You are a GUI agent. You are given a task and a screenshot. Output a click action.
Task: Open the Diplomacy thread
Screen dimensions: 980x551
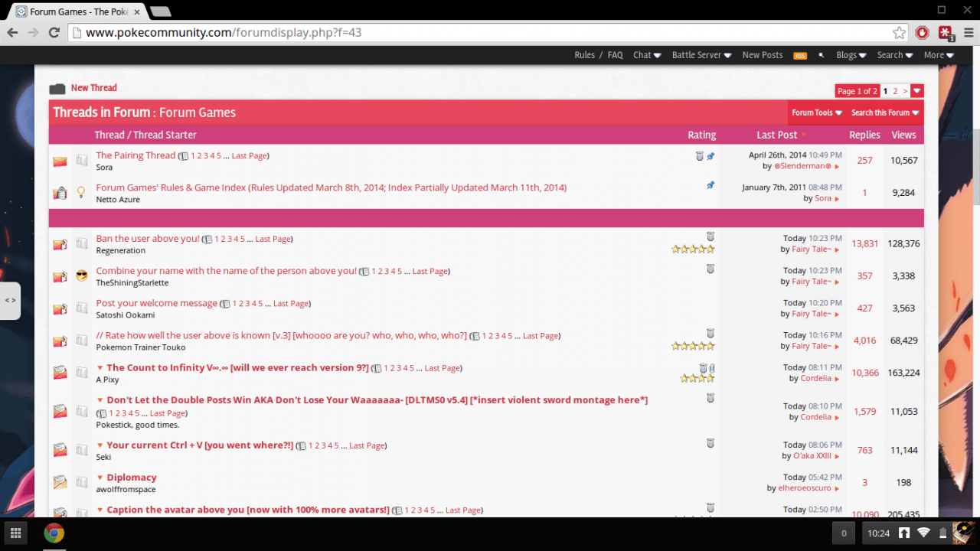point(132,478)
